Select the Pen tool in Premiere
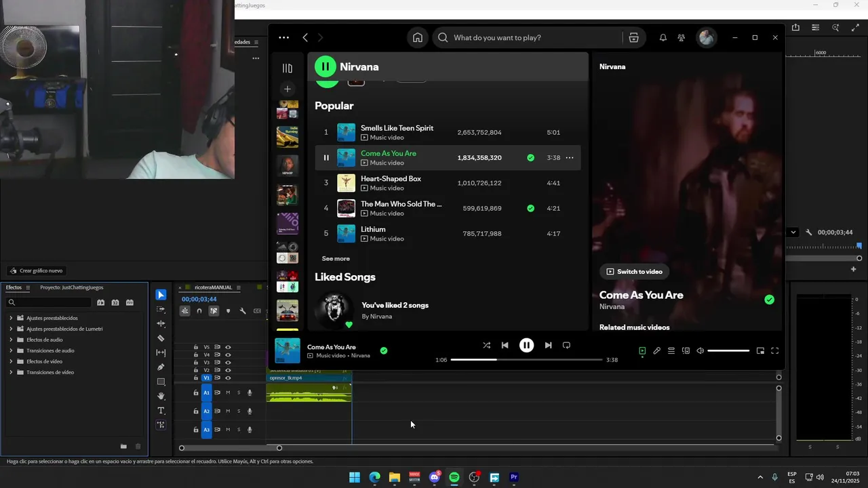This screenshot has width=868, height=488. pyautogui.click(x=161, y=367)
